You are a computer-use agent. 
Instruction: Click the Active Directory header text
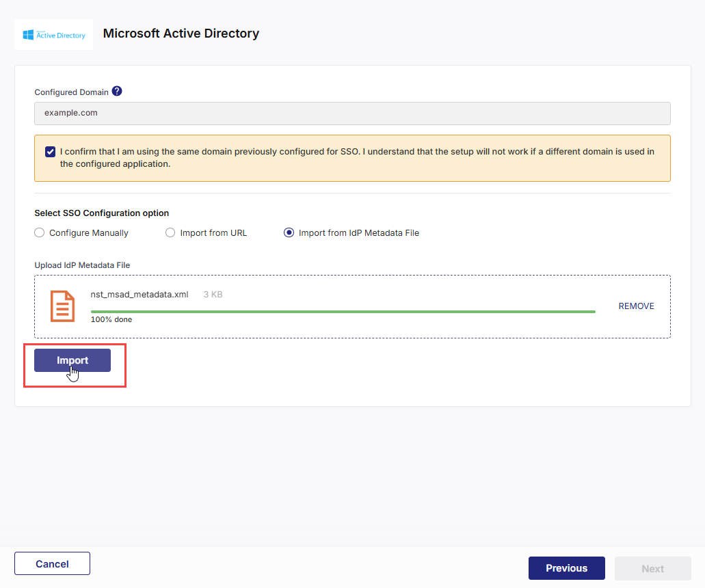coord(181,33)
